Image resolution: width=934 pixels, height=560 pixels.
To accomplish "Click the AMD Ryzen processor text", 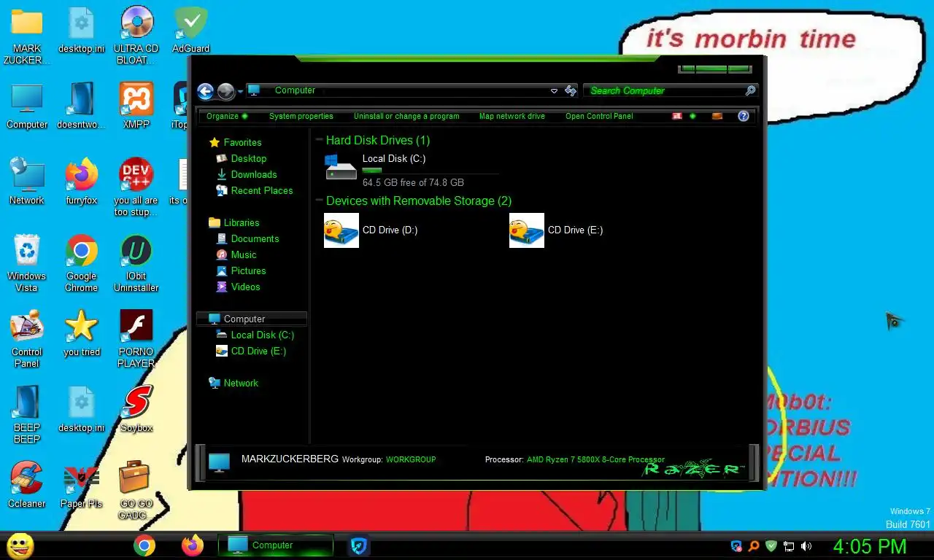I will tap(595, 459).
